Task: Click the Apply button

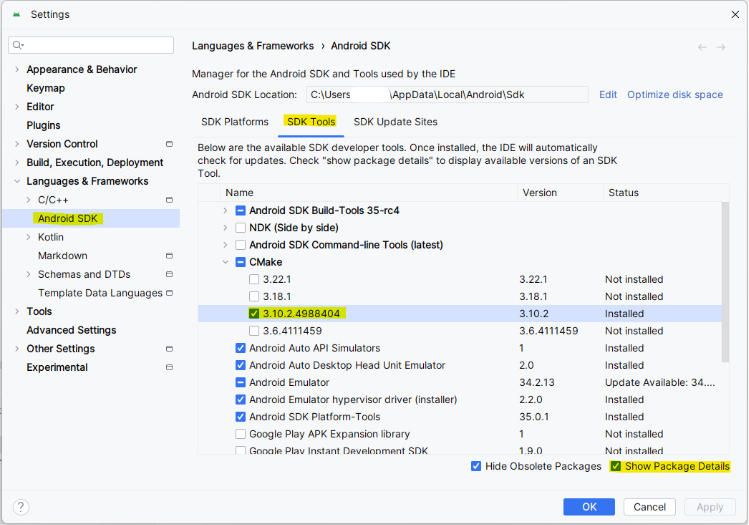Action: click(710, 507)
